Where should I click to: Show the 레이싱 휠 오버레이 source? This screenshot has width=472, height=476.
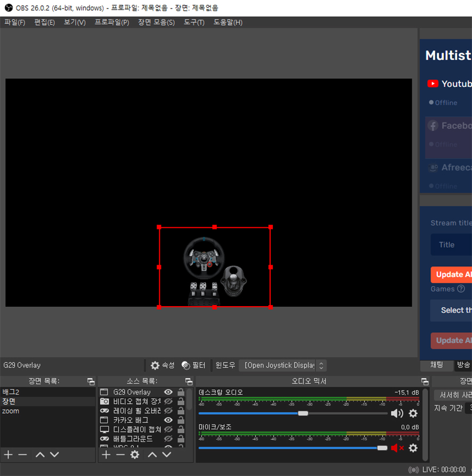[x=168, y=411]
